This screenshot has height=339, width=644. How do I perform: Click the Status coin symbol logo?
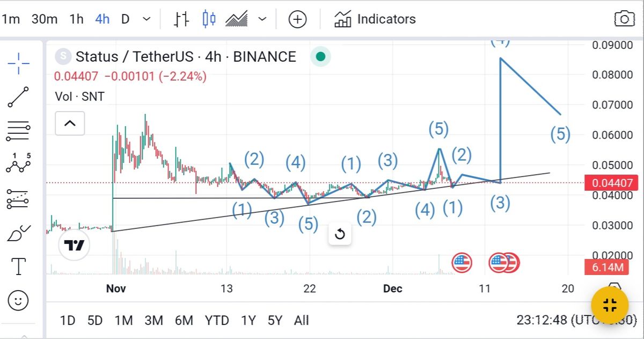tap(63, 56)
